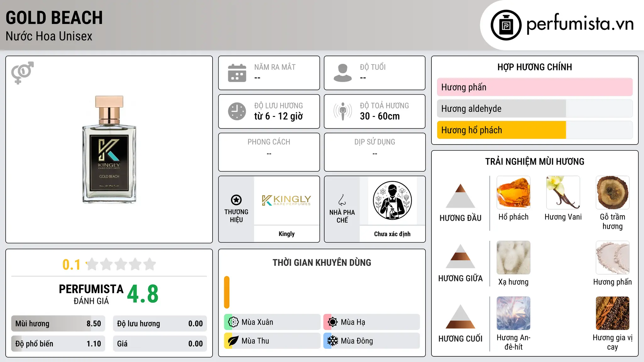Click the 'Hương gia vị cay' note caption
The image size is (644, 362).
[613, 342]
